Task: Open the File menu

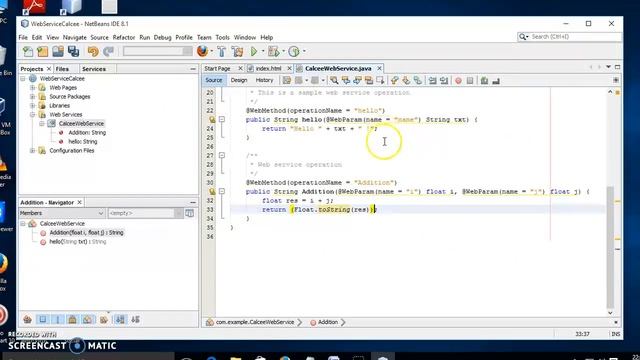Action: [23, 37]
